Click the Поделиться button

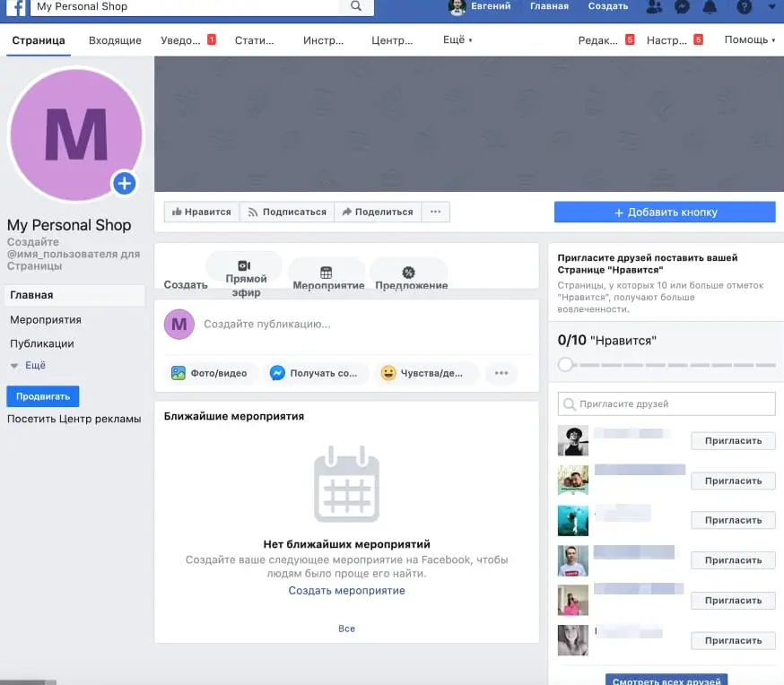(378, 212)
